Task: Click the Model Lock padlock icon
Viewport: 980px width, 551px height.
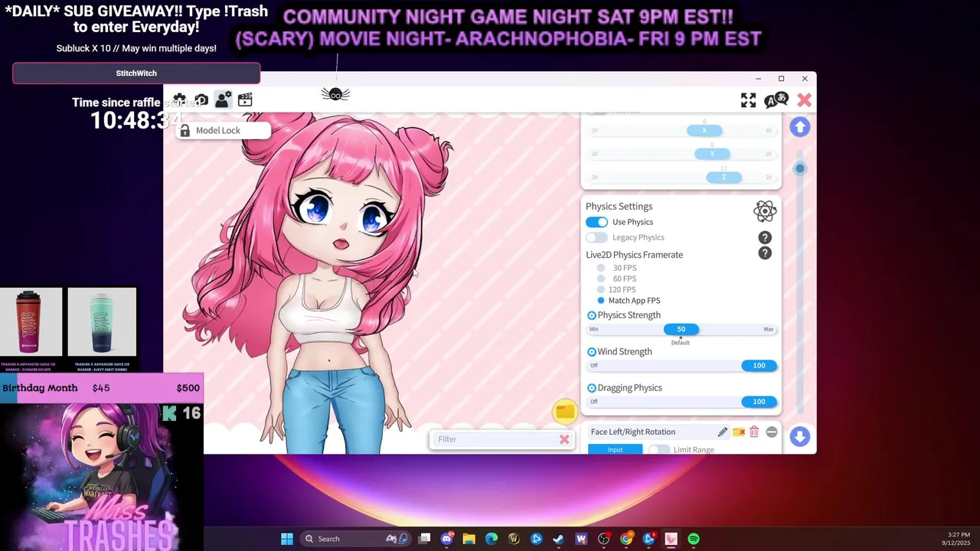Action: coord(185,131)
